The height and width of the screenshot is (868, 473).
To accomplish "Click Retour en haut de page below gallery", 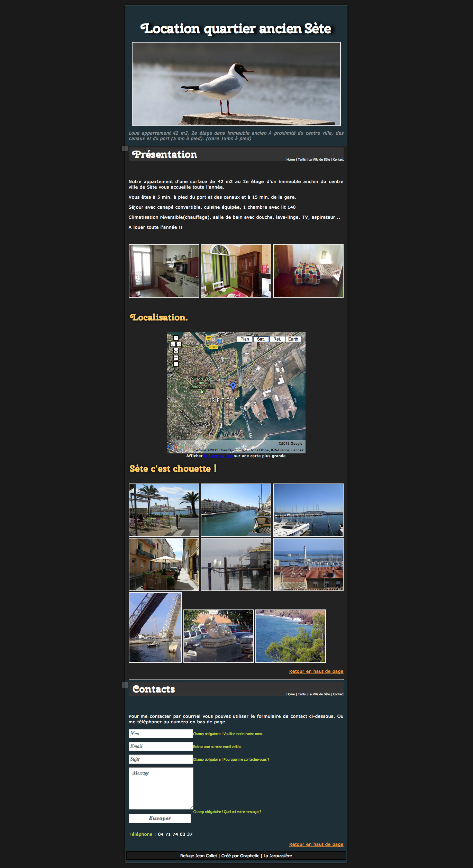I will click(316, 671).
